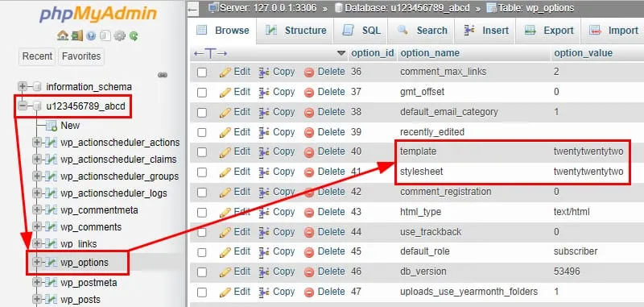Expand the information_schema database node

[x=23, y=87]
